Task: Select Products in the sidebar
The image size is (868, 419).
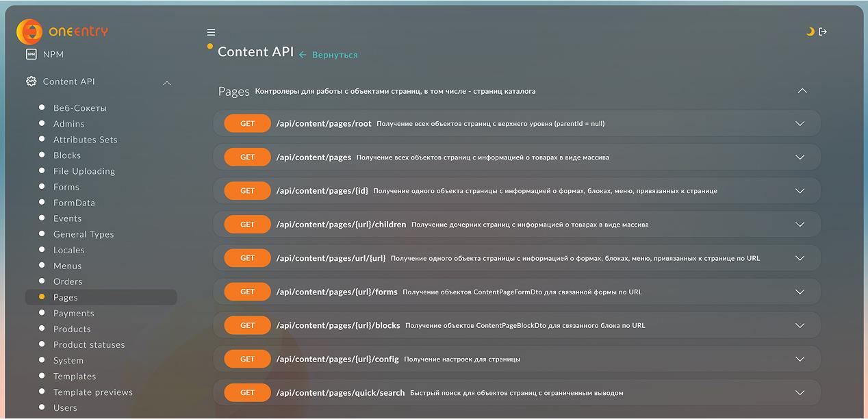Action: click(72, 329)
